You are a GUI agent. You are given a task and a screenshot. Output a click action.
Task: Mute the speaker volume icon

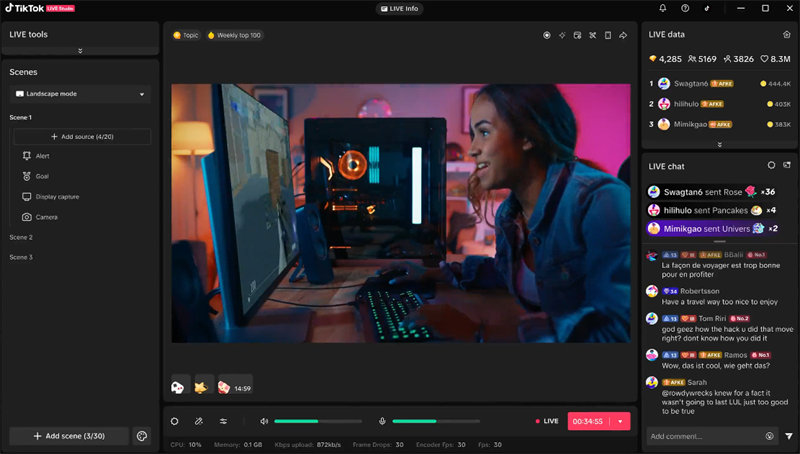[x=264, y=421]
